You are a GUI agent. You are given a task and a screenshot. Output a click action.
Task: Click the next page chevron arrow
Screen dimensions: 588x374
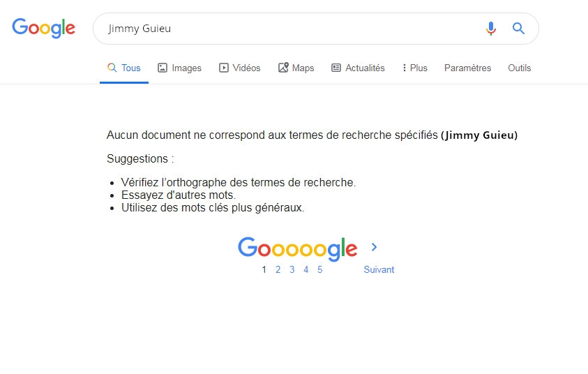pos(375,247)
